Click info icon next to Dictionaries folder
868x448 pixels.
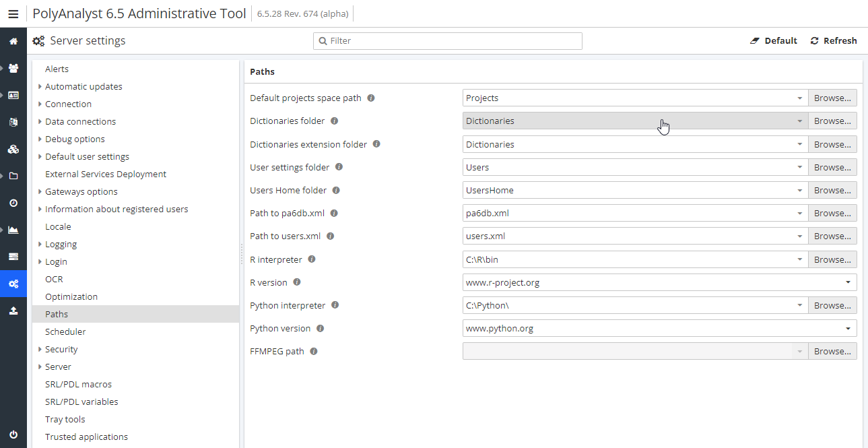click(335, 121)
